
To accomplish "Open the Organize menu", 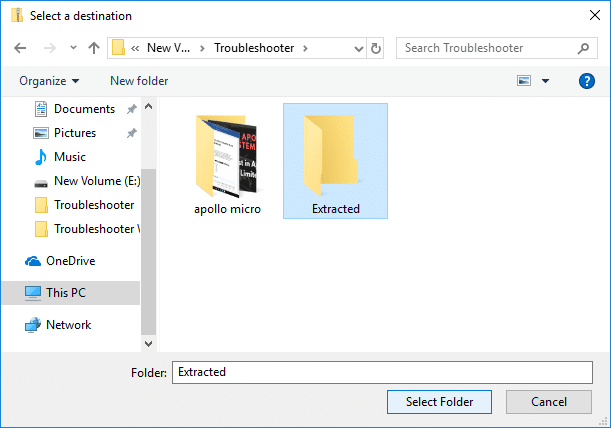I will 48,81.
